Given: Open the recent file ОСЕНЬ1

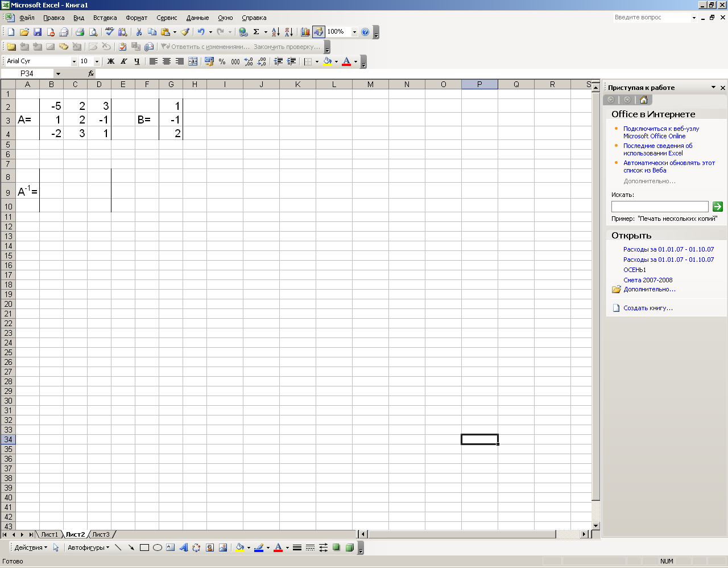Looking at the screenshot, I should pyautogui.click(x=635, y=270).
